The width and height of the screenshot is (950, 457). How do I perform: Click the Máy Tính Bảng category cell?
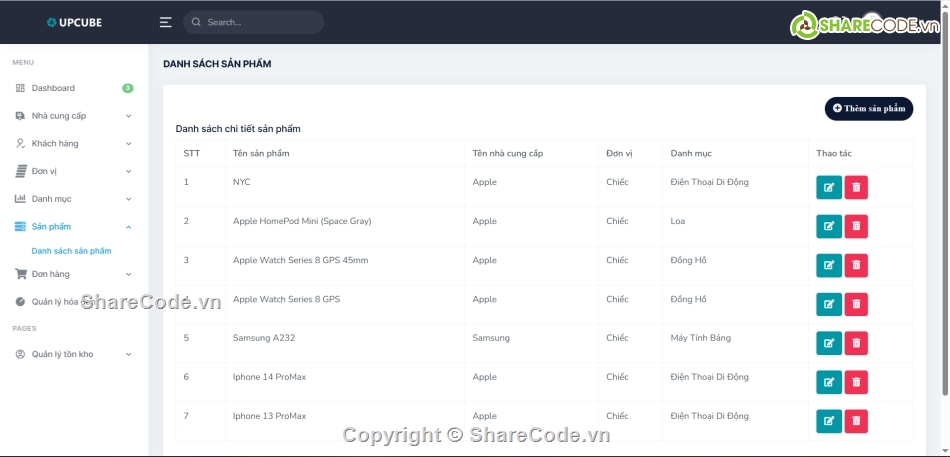tap(700, 338)
